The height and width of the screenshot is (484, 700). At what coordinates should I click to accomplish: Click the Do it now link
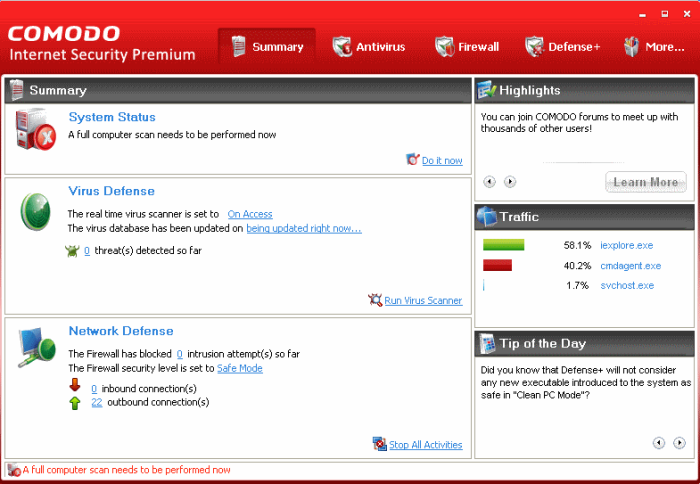(442, 160)
